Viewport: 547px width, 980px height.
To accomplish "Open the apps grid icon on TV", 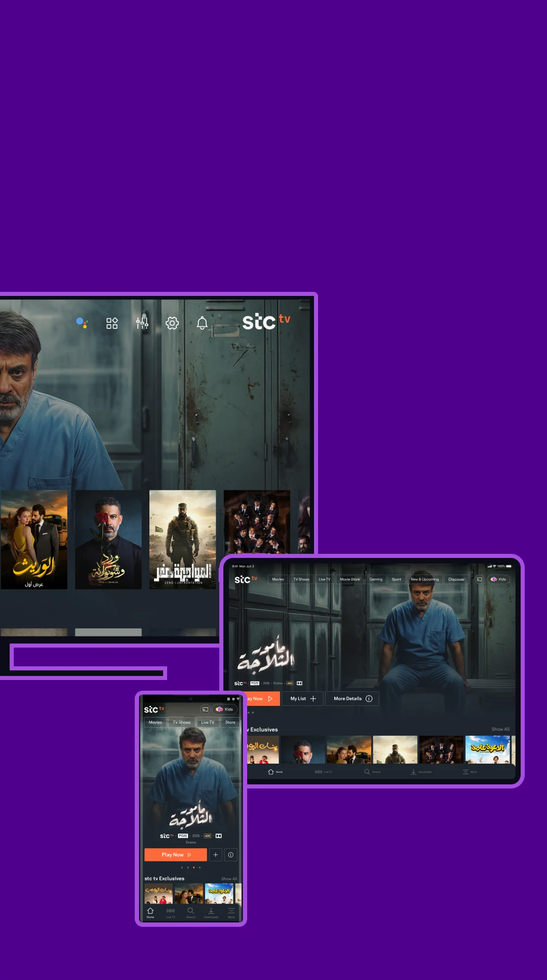I will point(112,323).
